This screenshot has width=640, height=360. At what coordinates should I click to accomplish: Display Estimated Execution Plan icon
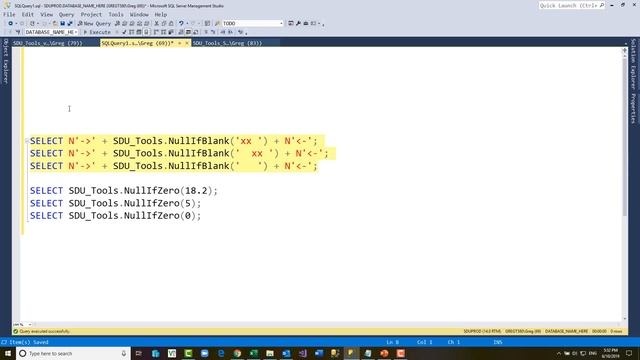(131, 32)
